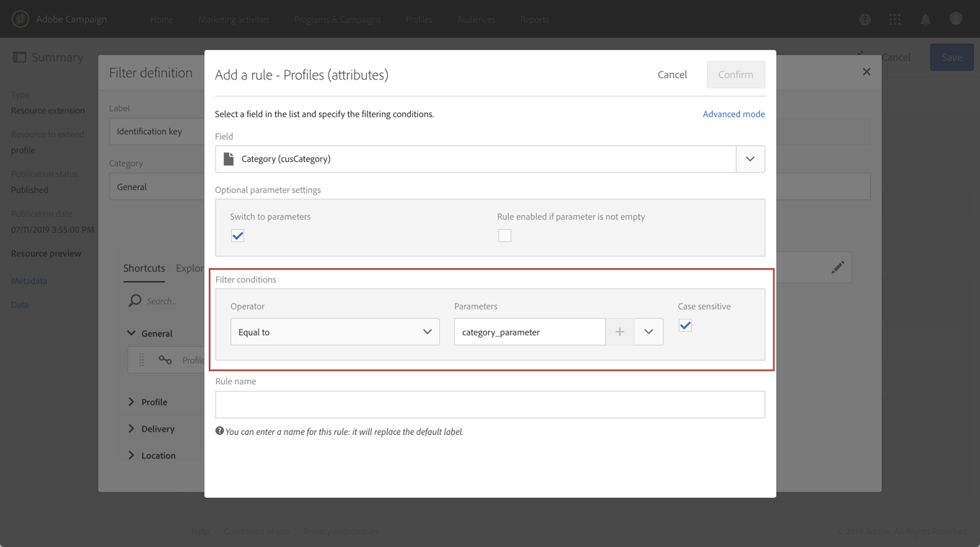Open the Profiles menu in top bar

tap(418, 20)
